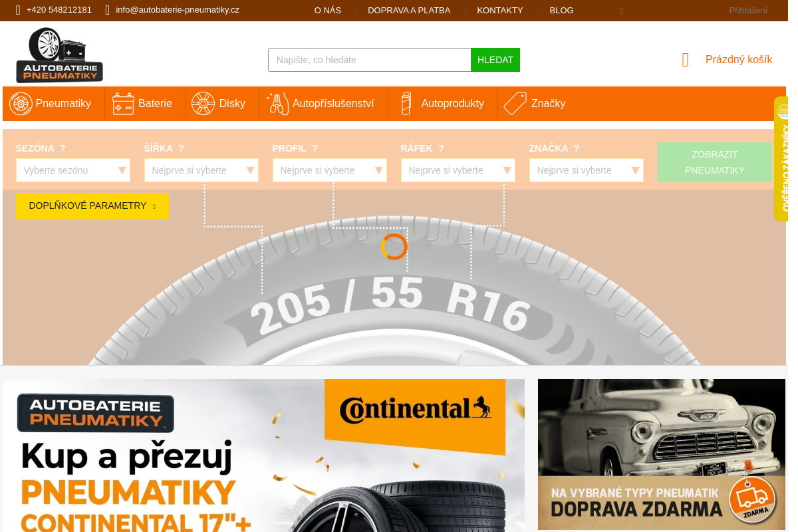This screenshot has height=532, width=798.
Task: Open the Continental tire promotion banner
Action: 263,456
